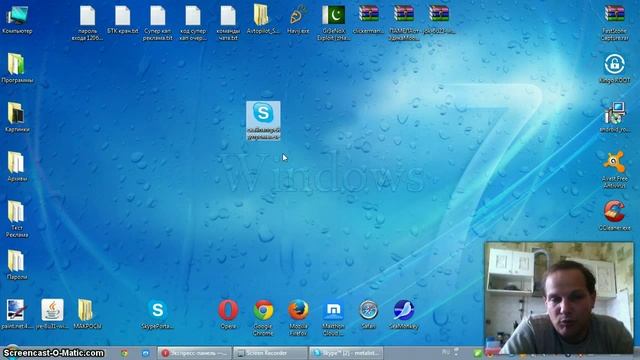
Task: Launch the Kingo ROOT shortcut
Action: 614,68
